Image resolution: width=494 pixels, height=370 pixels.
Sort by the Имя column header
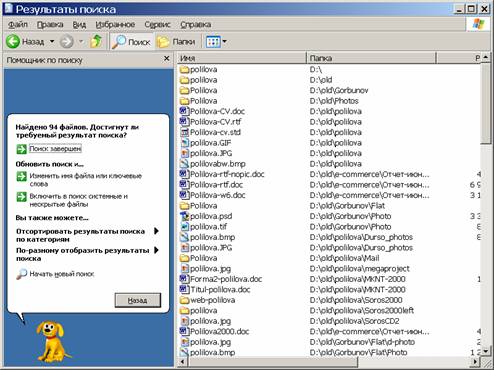(x=242, y=58)
